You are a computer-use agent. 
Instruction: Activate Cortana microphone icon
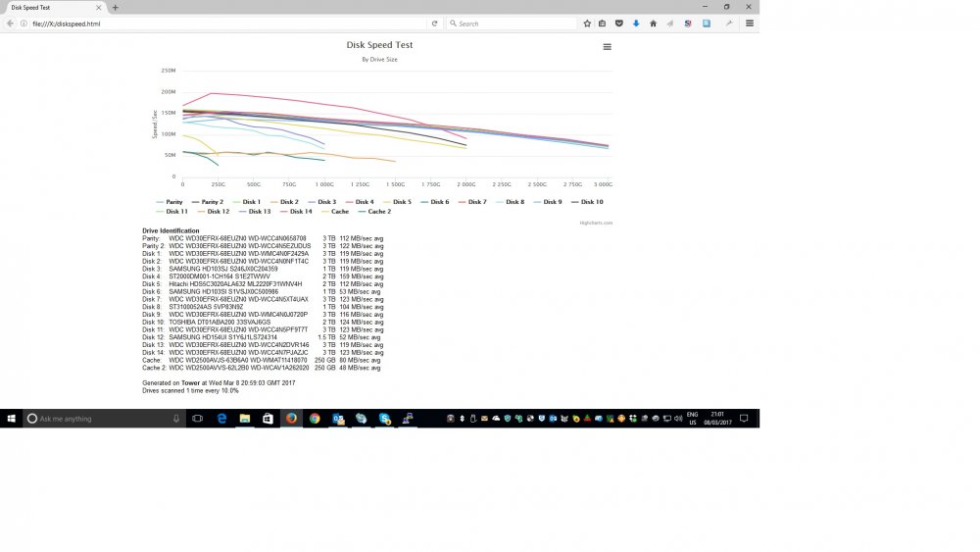click(176, 419)
